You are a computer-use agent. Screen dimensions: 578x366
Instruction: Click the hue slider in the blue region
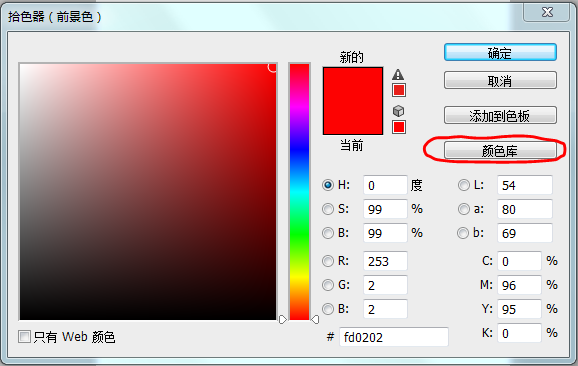tap(299, 147)
